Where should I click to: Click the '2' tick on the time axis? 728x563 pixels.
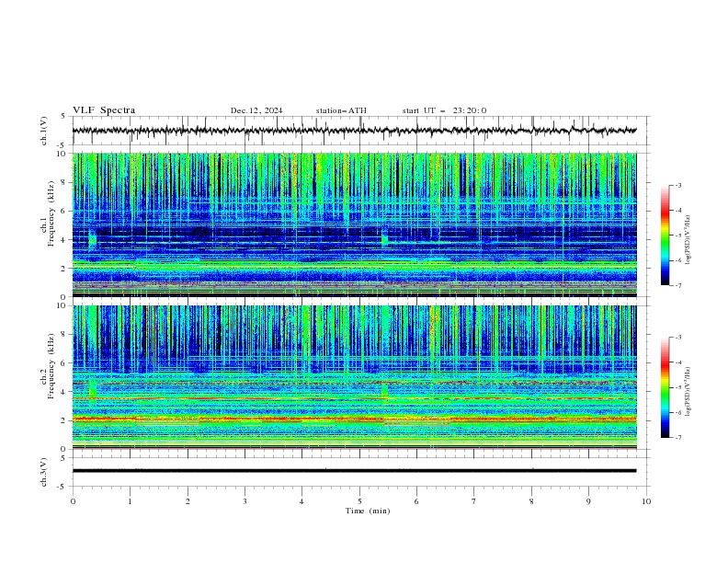coord(188,501)
